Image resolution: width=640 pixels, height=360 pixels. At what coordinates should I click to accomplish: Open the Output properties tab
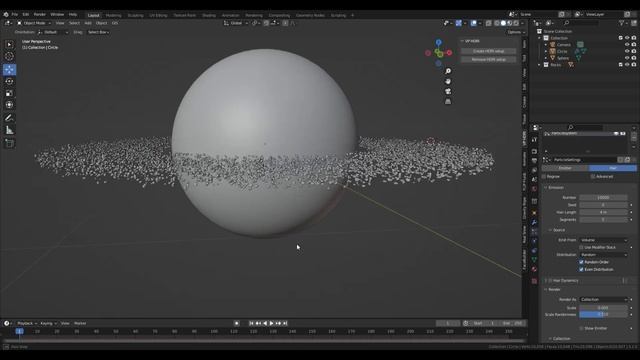[x=534, y=160]
